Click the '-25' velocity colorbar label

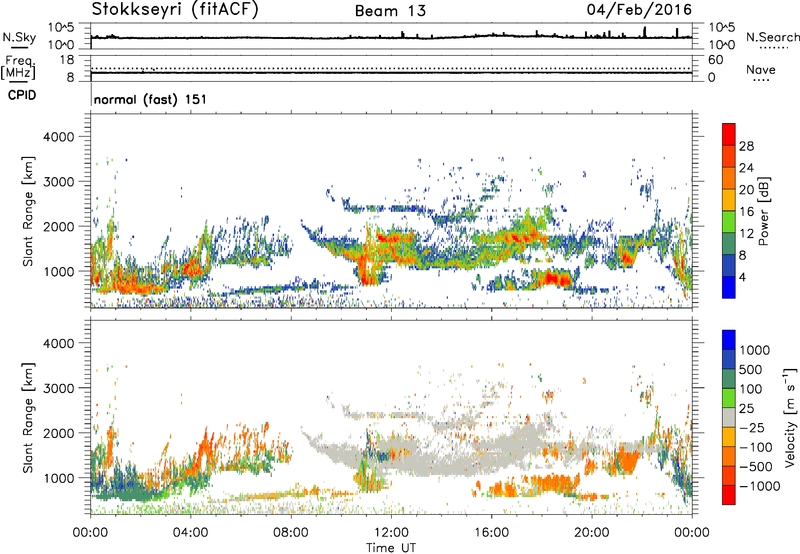point(755,428)
